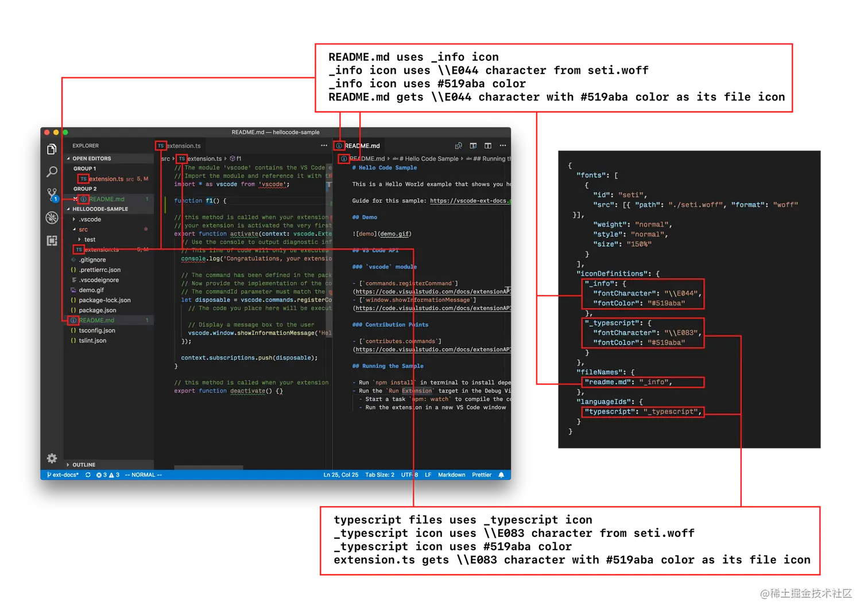Click the sync changes icon in status bar
The height and width of the screenshot is (615, 868).
click(x=88, y=475)
